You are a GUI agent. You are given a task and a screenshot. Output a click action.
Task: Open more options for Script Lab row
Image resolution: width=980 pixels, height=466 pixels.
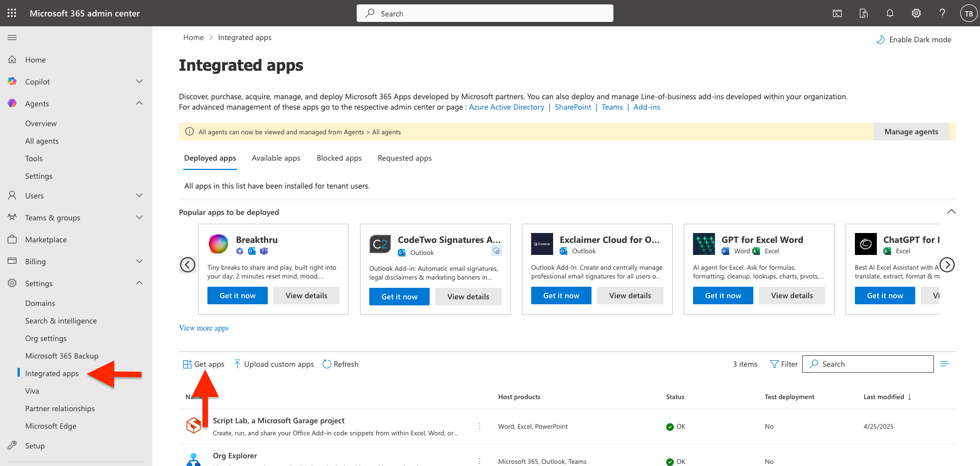(x=480, y=426)
